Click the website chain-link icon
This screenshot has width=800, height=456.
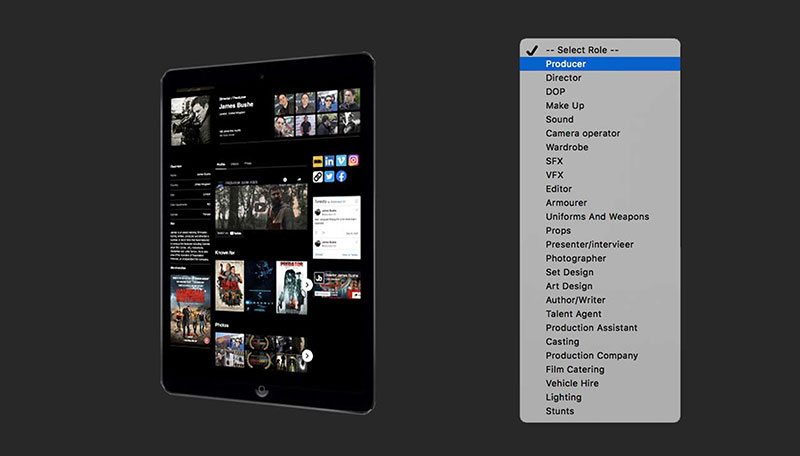(318, 177)
